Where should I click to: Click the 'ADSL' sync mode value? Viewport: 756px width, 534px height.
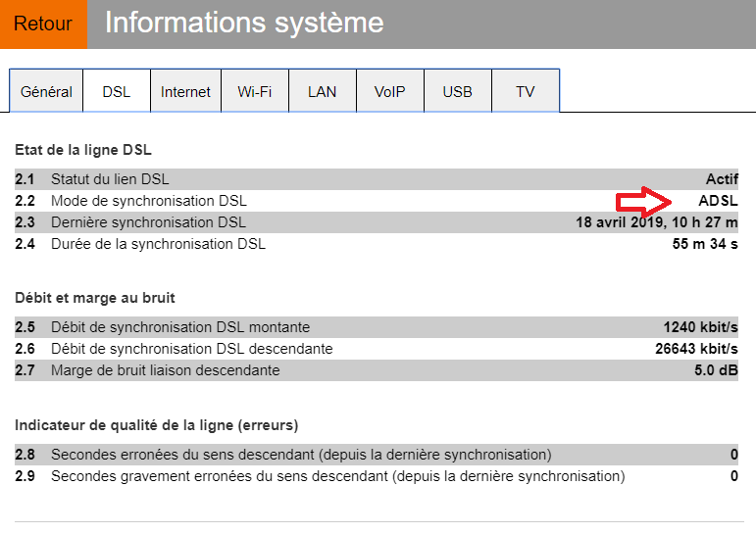coord(718,201)
